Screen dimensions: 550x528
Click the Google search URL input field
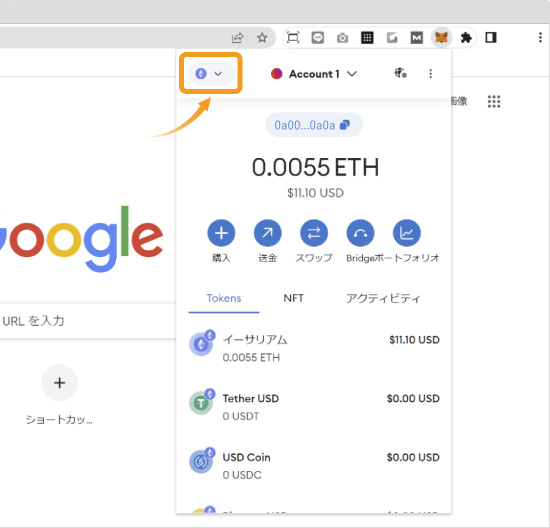(x=88, y=321)
